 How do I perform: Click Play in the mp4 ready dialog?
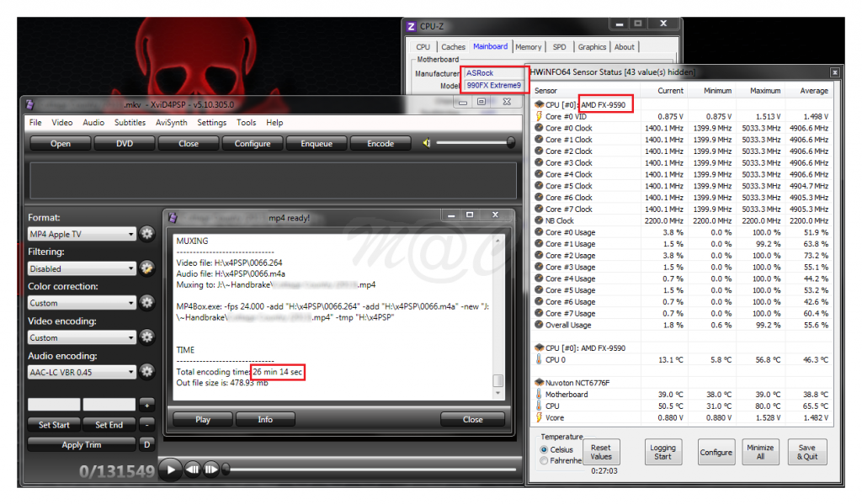(203, 419)
